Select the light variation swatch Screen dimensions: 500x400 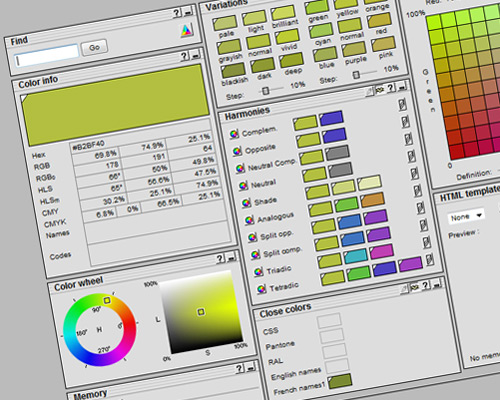point(254,18)
